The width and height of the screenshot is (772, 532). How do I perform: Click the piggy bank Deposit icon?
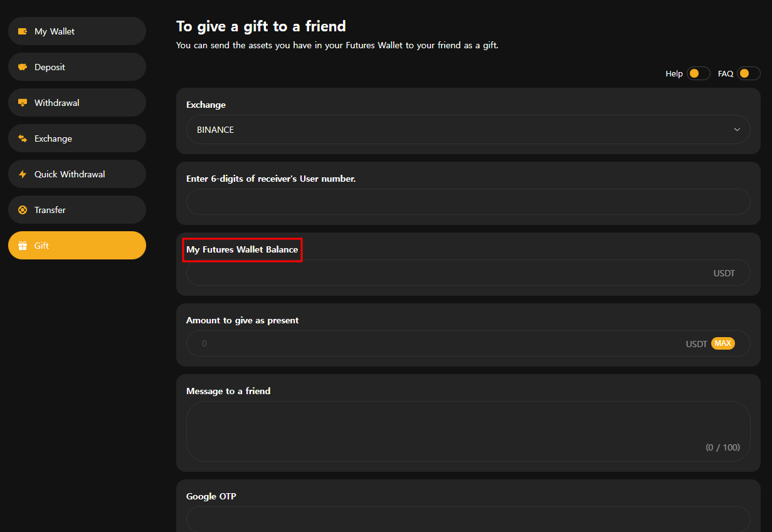coord(23,67)
